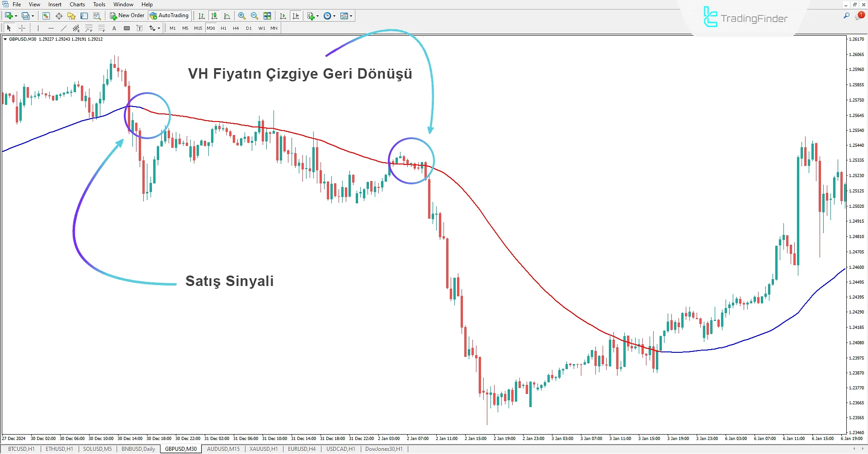Tile chart windows using the grid icon
This screenshot has width=868, height=454.
(267, 16)
